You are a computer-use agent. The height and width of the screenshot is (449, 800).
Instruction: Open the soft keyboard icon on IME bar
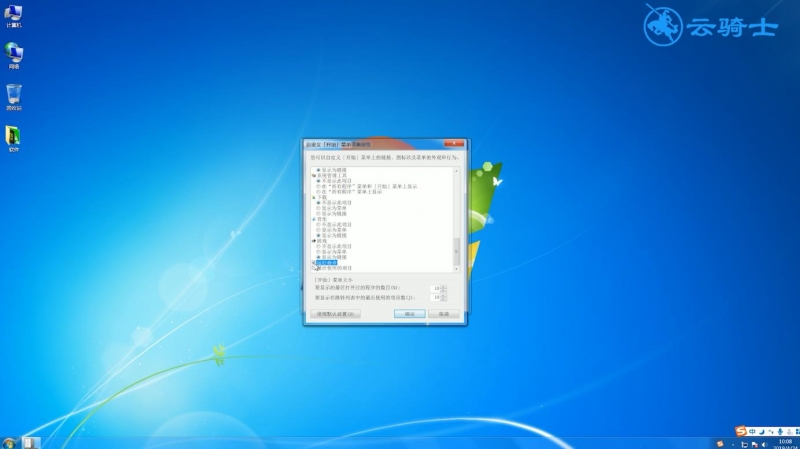pyautogui.click(x=789, y=432)
